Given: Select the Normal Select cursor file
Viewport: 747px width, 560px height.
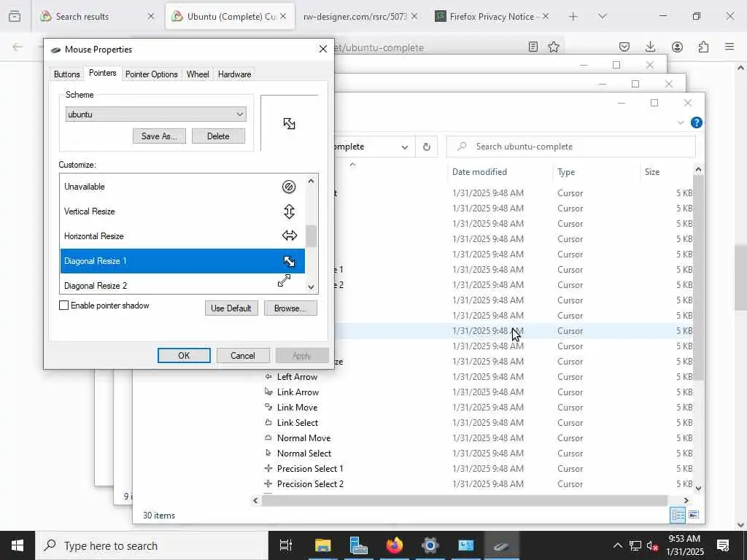Looking at the screenshot, I should point(304,454).
